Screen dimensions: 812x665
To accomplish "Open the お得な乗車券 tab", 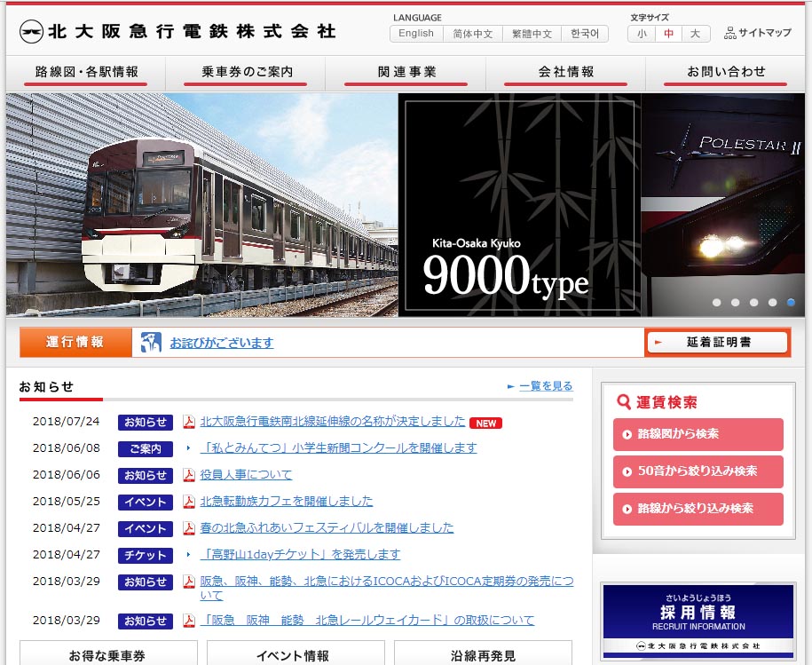I will click(x=106, y=655).
